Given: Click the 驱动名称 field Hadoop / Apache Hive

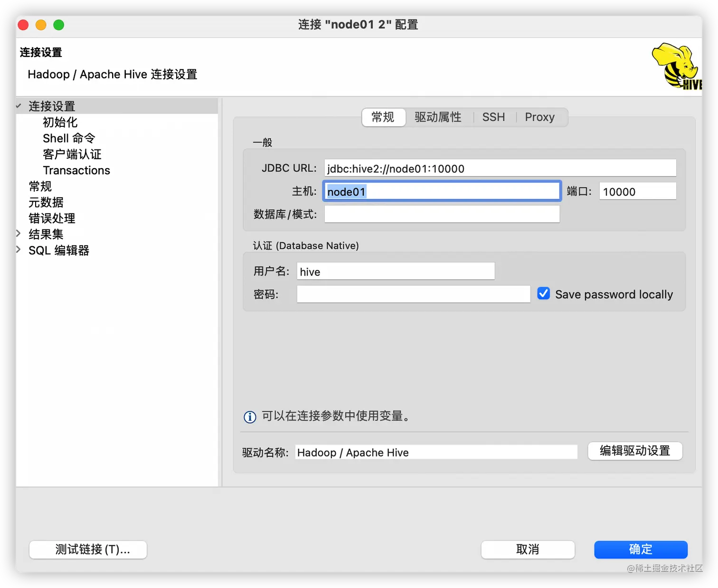Looking at the screenshot, I should coord(436,452).
